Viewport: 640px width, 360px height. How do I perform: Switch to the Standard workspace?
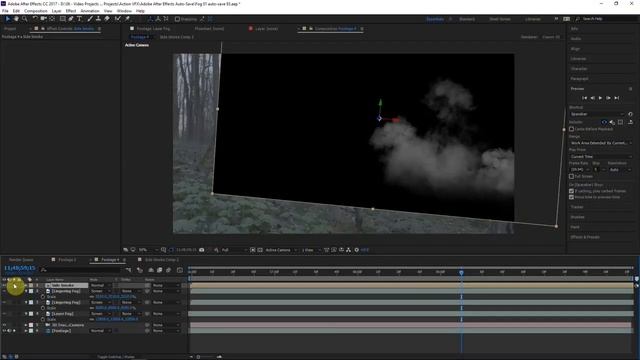point(467,19)
